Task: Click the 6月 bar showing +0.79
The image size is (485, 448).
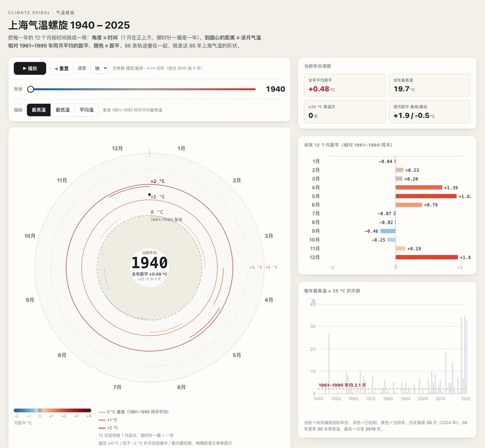Action: (409, 205)
